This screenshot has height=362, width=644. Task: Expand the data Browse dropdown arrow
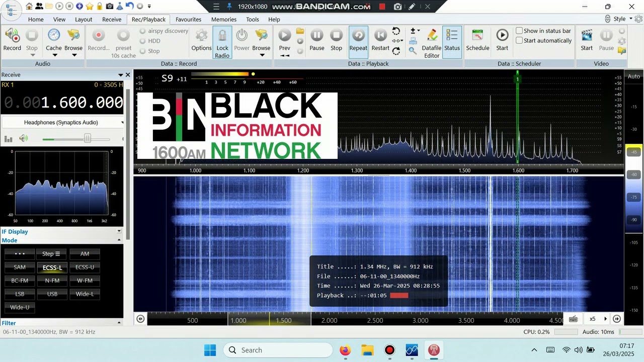click(261, 55)
